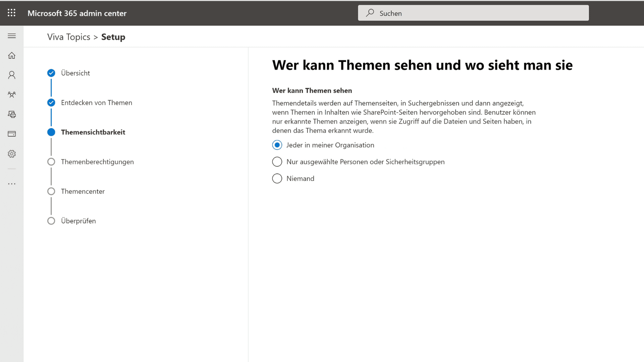Viewport: 644px width, 362px height.
Task: Show all navigation items ellipsis
Action: pos(12,184)
